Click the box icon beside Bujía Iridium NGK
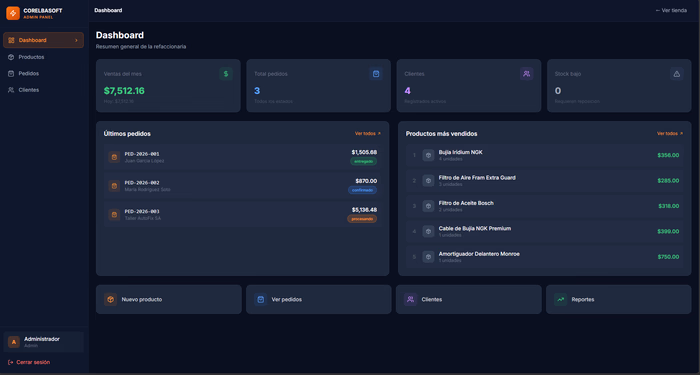Viewport: 700px width, 375px height. coord(429,155)
